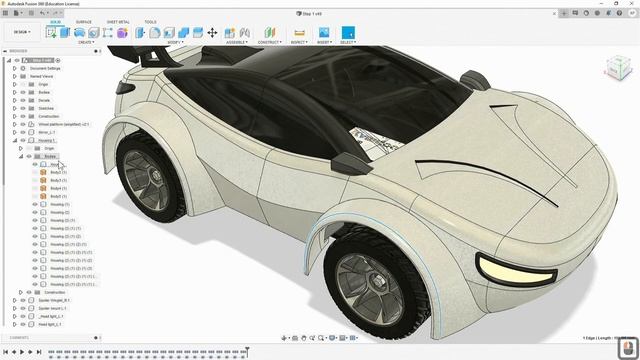This screenshot has width=640, height=360.
Task: Click the blue Select tool icon
Action: click(348, 32)
